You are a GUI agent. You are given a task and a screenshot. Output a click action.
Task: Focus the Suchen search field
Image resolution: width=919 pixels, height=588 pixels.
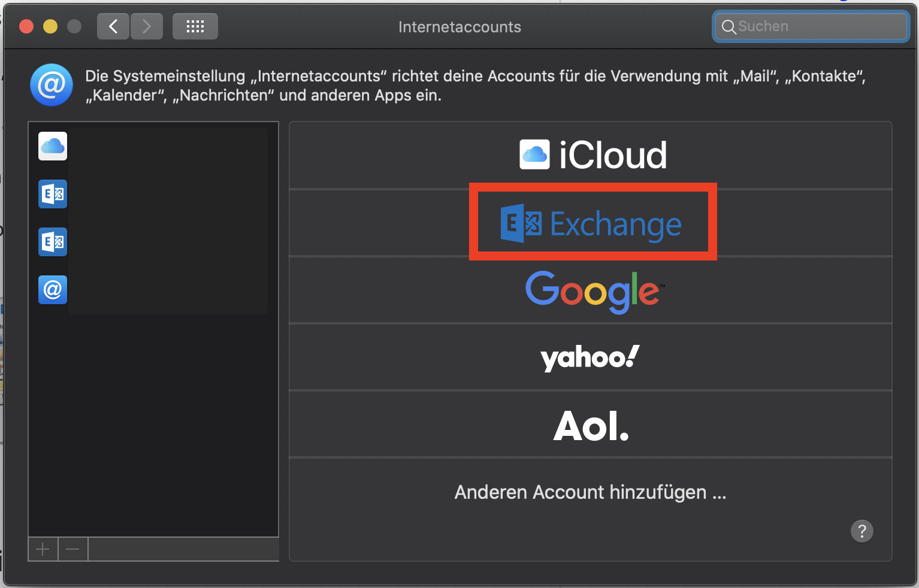[811, 26]
